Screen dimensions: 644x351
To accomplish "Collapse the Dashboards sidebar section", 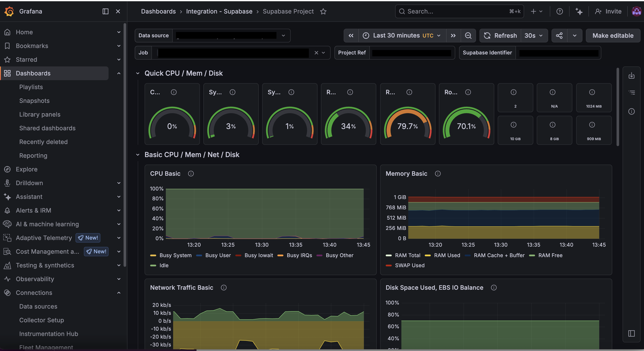I will coord(119,73).
